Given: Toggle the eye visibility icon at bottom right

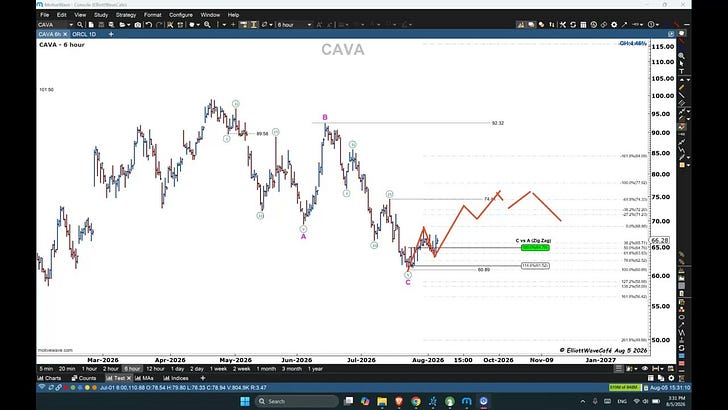Looking at the screenshot, I should pyautogui.click(x=645, y=368).
